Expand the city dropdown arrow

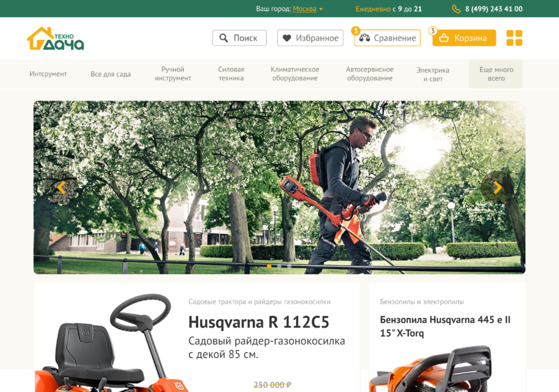click(x=321, y=9)
